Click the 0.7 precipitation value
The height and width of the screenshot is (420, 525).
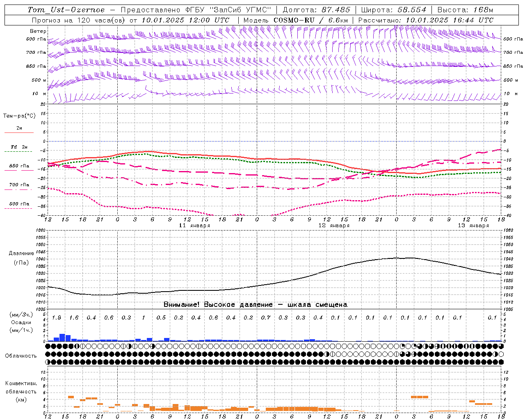266,318
